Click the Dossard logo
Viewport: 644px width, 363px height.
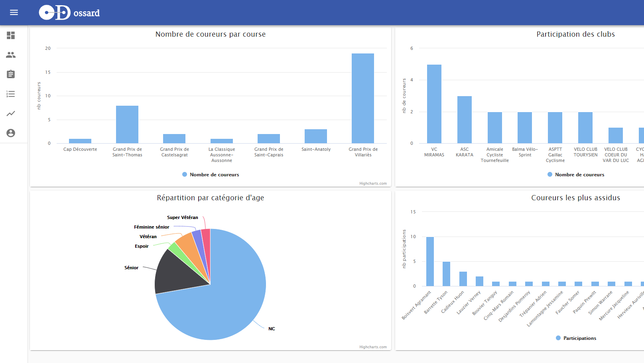click(69, 13)
